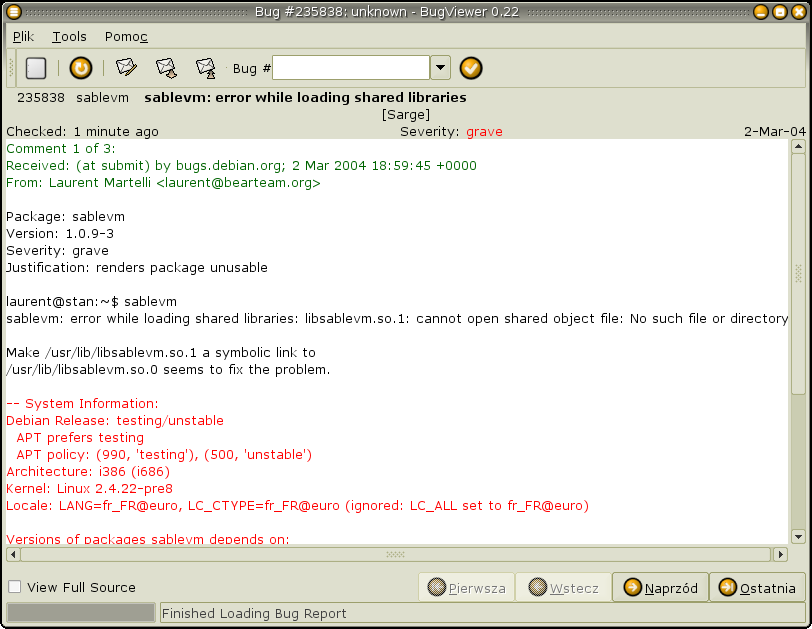Click the 'Locale: LANG=fr_FR@euro' line
This screenshot has height=629, width=812.
click(298, 506)
